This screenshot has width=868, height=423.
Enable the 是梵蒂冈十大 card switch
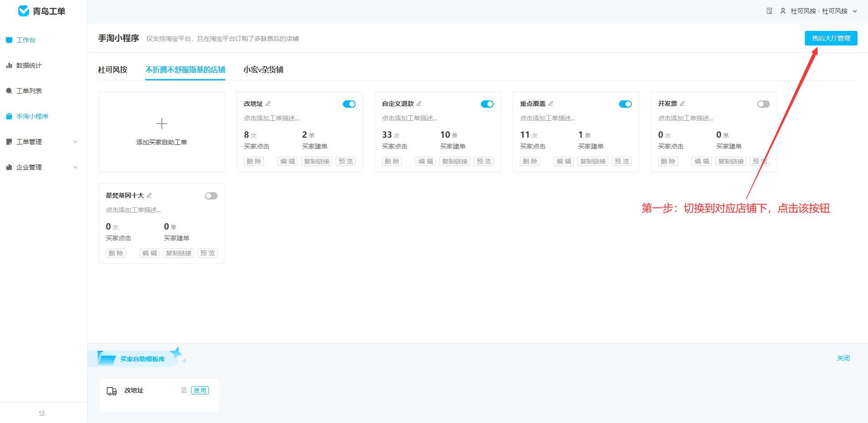[211, 196]
